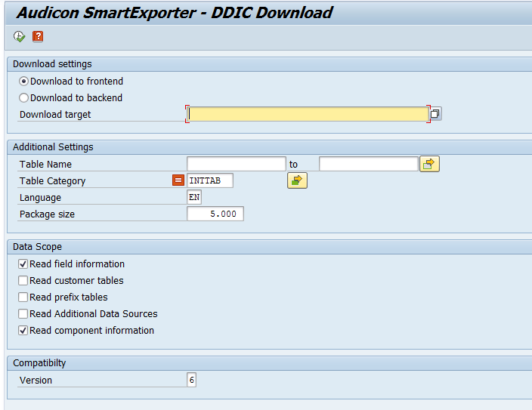Open multiple selection for Table Name
532x410 pixels.
coord(429,164)
